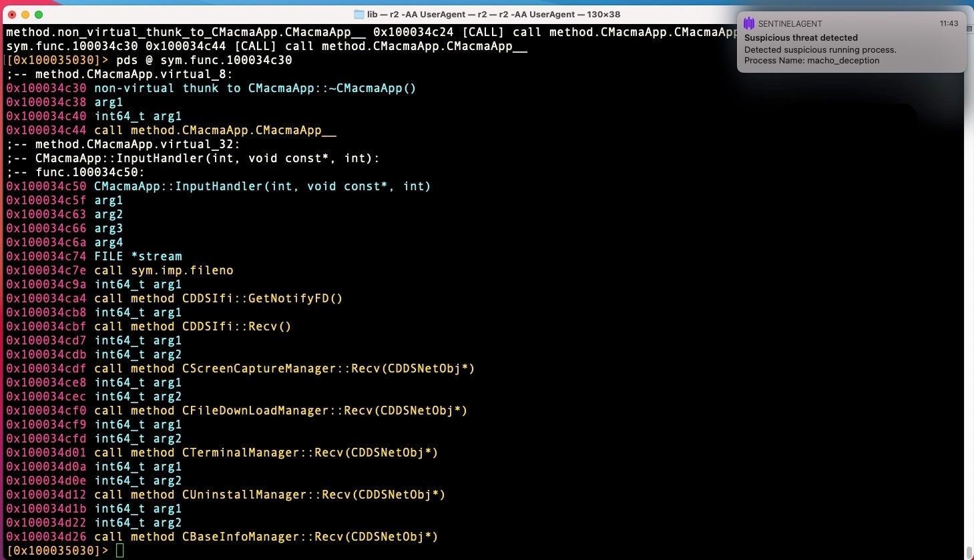
Task: Click the 'FILE *stream' line
Action: click(138, 256)
